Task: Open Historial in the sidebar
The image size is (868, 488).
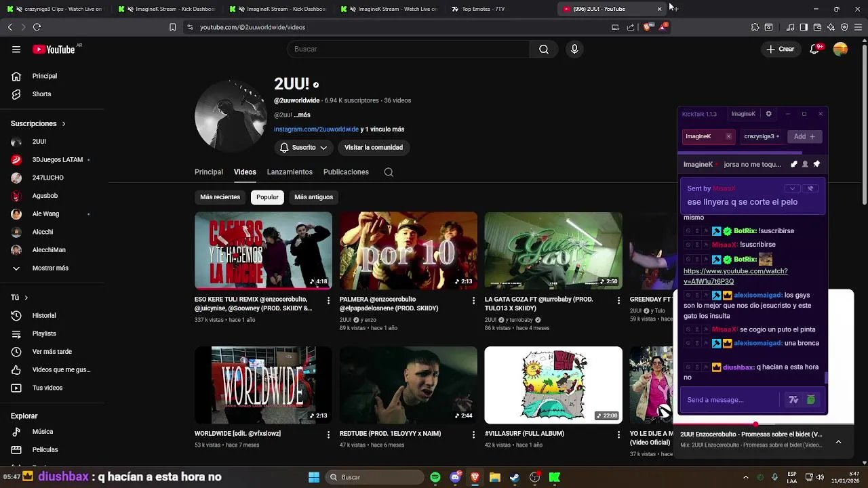Action: (x=44, y=315)
